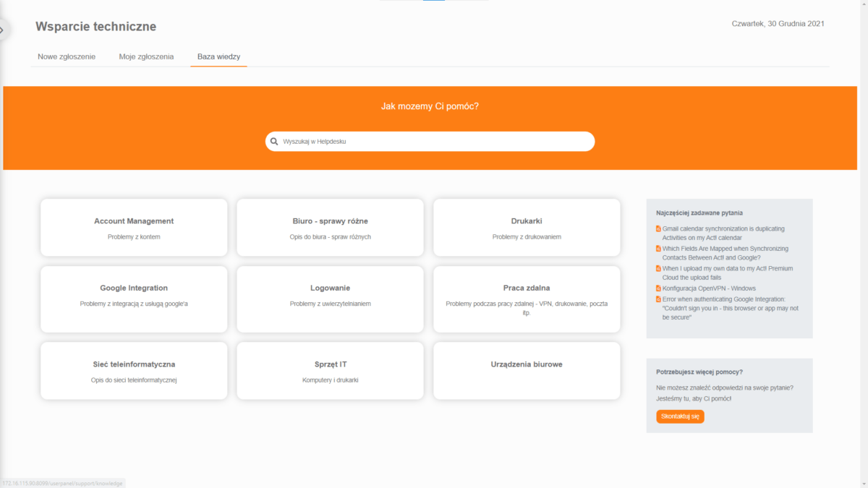Switch to the 'Nowe zgłoszenie' tab
The height and width of the screenshot is (488, 868).
click(x=67, y=56)
